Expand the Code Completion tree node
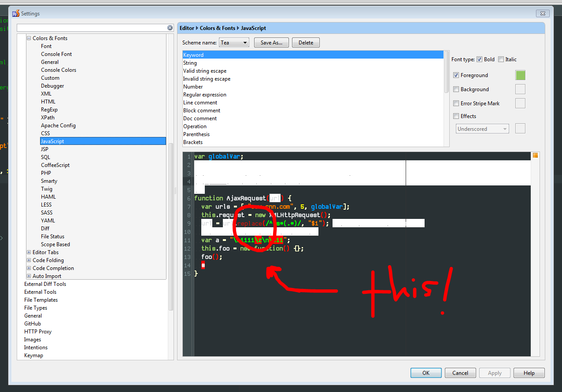This screenshot has width=562, height=392. (29, 268)
